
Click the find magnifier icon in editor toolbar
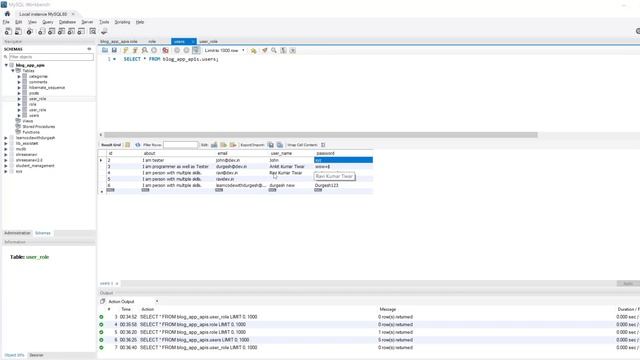click(274, 50)
